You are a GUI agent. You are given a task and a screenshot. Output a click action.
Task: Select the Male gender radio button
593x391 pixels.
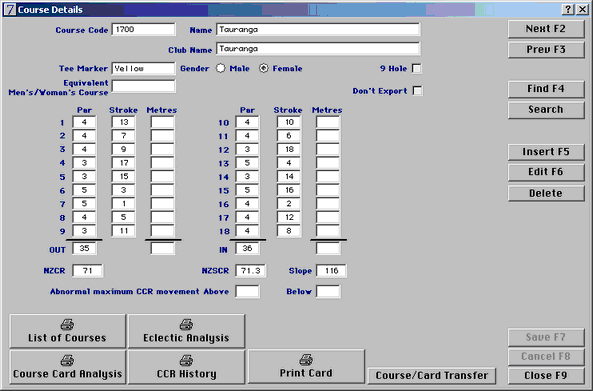click(220, 68)
